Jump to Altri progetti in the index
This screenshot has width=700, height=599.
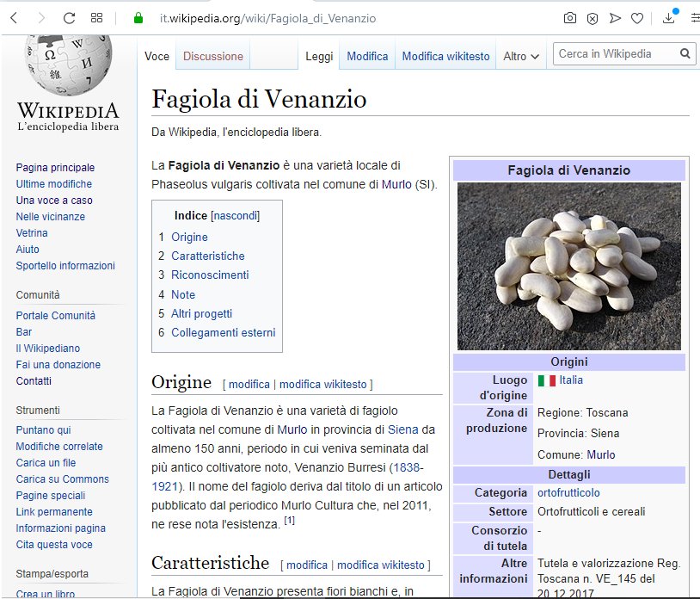201,313
